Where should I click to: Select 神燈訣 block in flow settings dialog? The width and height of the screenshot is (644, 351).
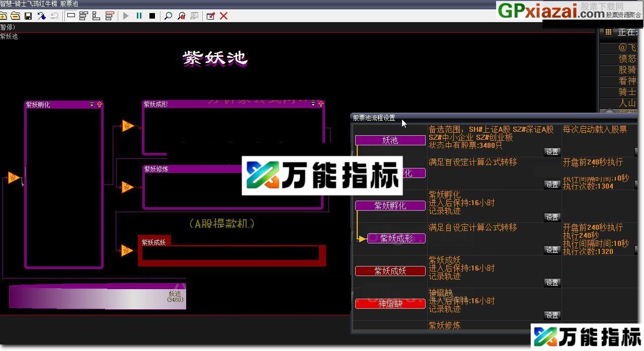tap(390, 303)
